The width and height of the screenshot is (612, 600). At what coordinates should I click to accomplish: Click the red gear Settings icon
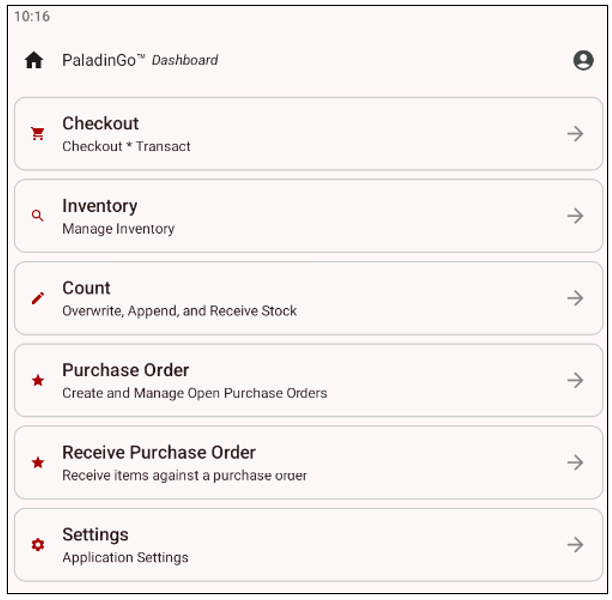[x=38, y=545]
